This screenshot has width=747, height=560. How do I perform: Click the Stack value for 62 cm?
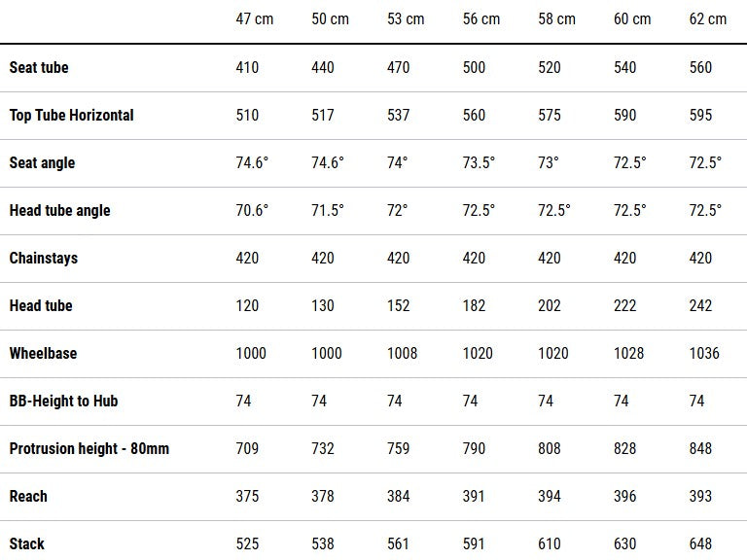(700, 543)
